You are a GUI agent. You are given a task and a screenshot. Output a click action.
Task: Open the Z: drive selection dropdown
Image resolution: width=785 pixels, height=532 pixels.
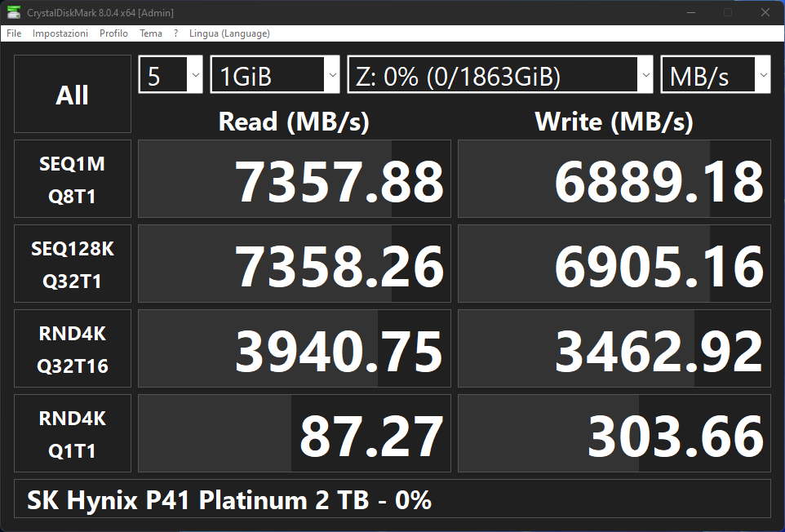pos(500,76)
